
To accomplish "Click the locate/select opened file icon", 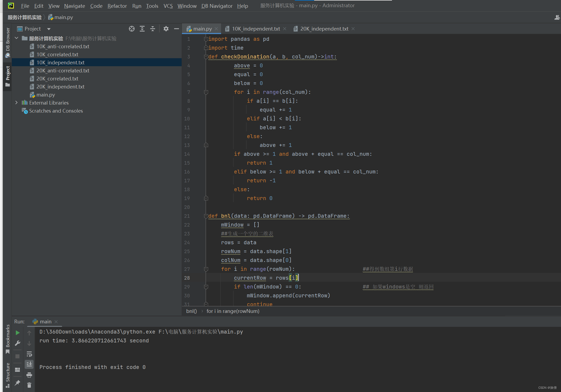I will click(131, 29).
